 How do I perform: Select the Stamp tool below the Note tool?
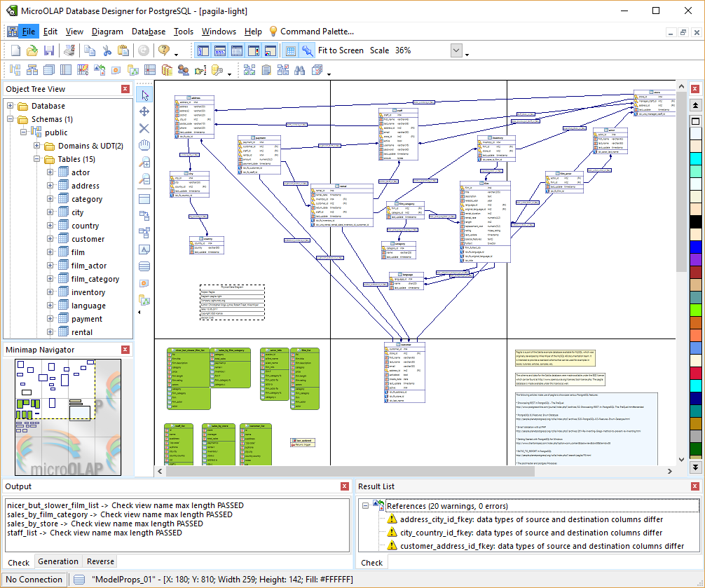click(144, 266)
